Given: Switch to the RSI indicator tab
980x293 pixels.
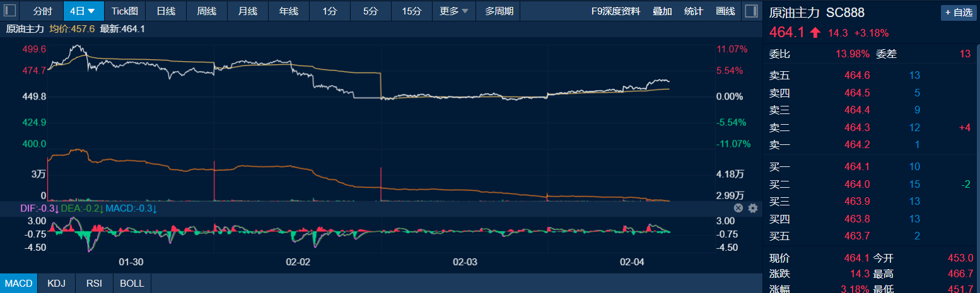Looking at the screenshot, I should click(x=95, y=284).
